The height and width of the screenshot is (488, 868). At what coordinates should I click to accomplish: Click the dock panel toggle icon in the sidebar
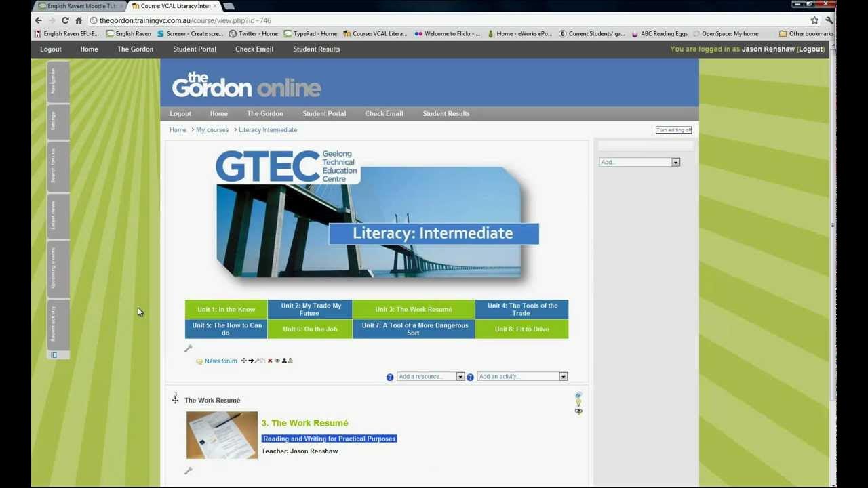tap(54, 355)
